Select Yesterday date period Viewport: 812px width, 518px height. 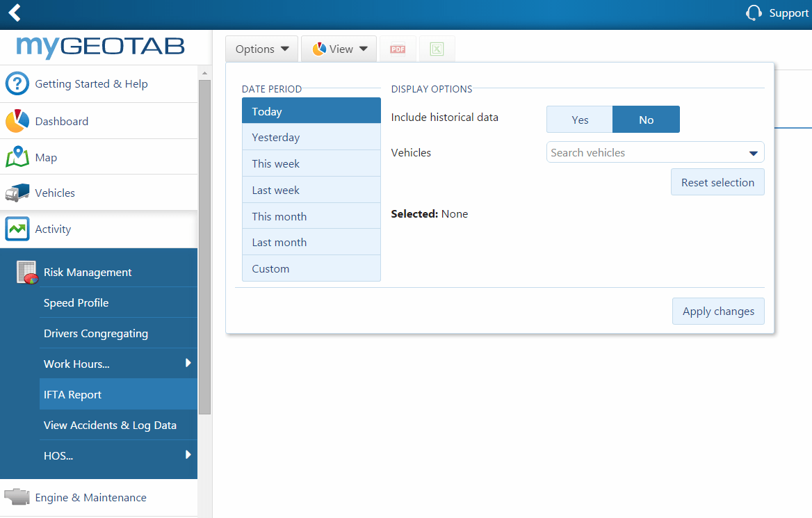click(x=311, y=137)
